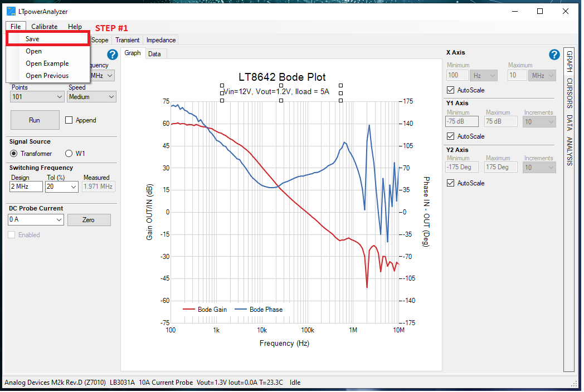Open the vertical ANALYSIS side tab
This screenshot has width=584, height=392.
coord(569,151)
